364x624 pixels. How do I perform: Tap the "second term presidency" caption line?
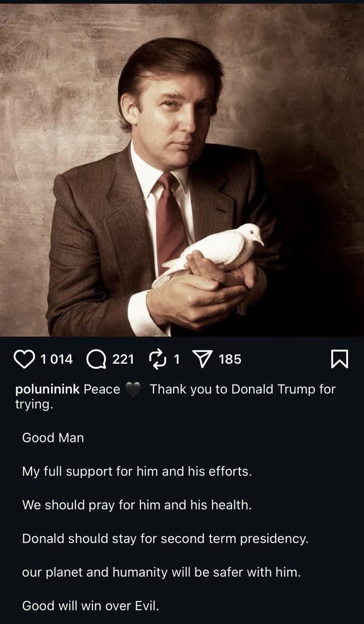(x=165, y=539)
